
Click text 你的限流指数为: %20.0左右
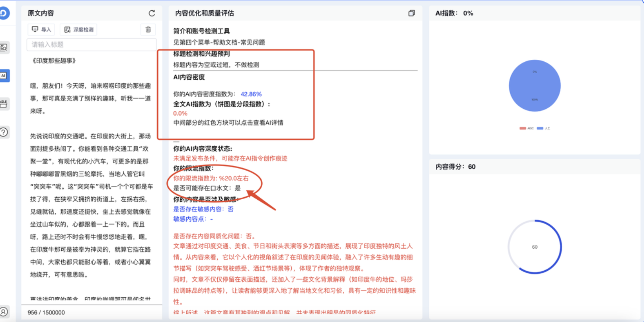(x=211, y=178)
